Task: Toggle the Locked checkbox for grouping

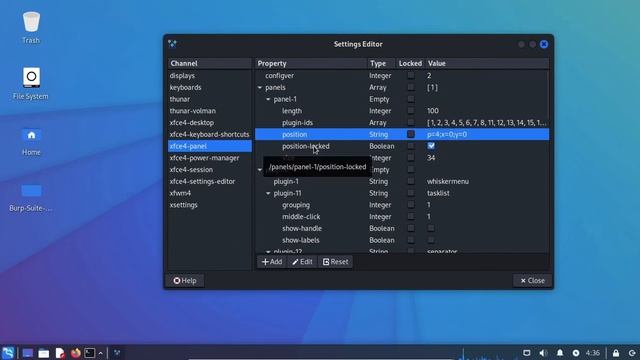Action: 411,205
